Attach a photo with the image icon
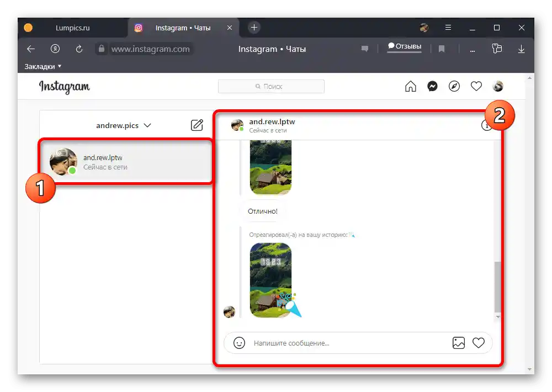This screenshot has height=392, width=552. (x=458, y=343)
